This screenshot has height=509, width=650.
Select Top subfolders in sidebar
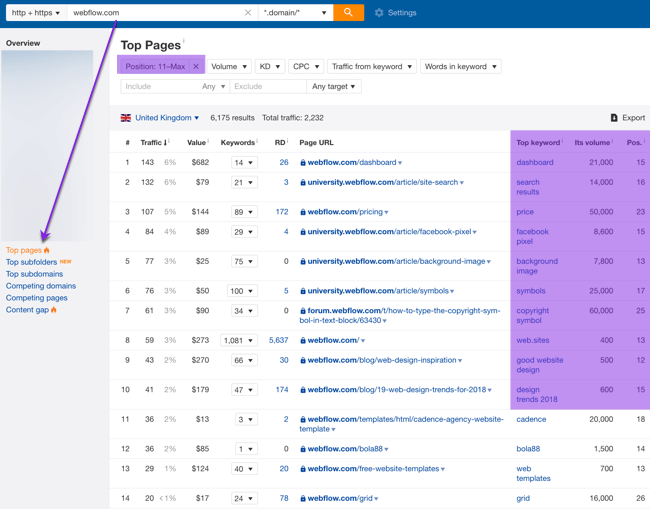coord(32,262)
